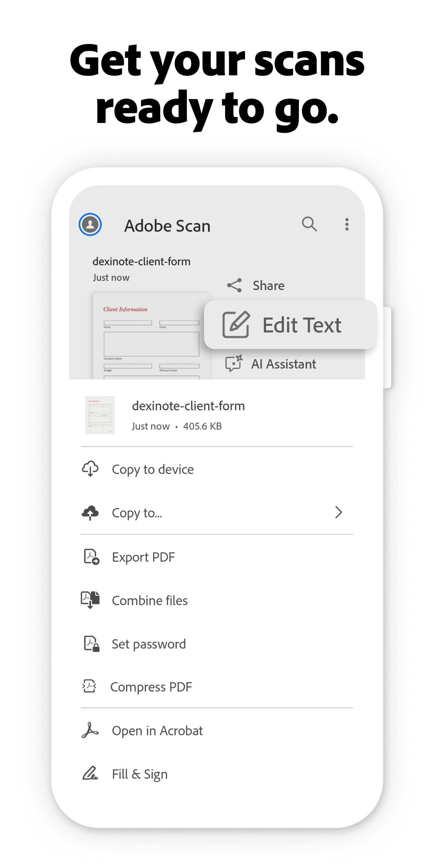
Task: Tap the Export PDF icon
Action: [91, 557]
